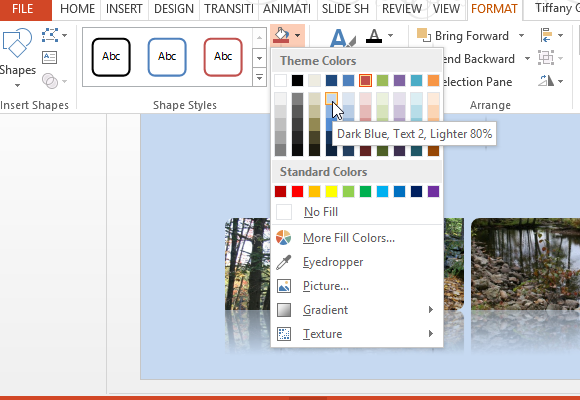Switch to the VIEW tab
580x400 pixels.
point(446,9)
